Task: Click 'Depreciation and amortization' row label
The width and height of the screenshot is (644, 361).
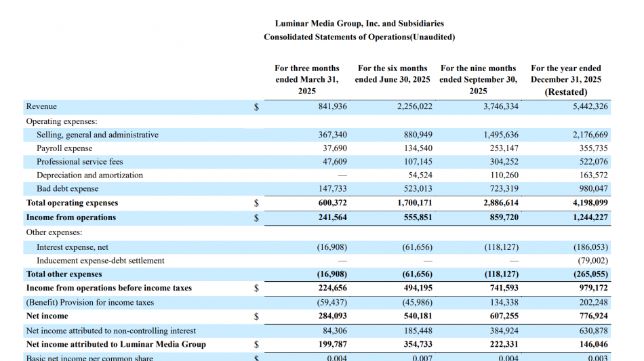Action: pos(89,175)
